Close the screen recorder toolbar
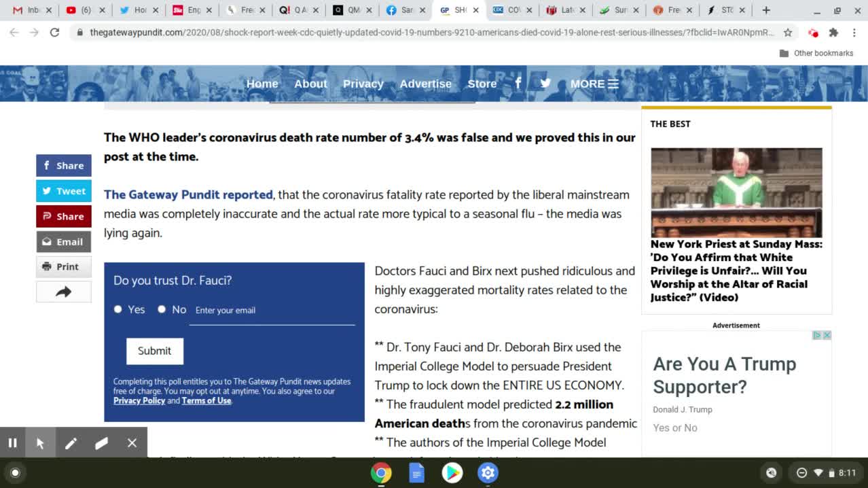The height and width of the screenshot is (488, 868). pos(132,443)
